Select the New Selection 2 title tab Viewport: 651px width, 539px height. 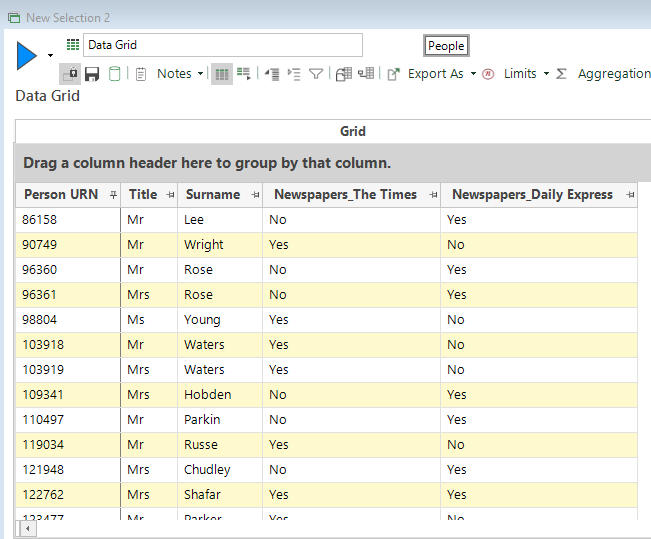pyautogui.click(x=68, y=18)
